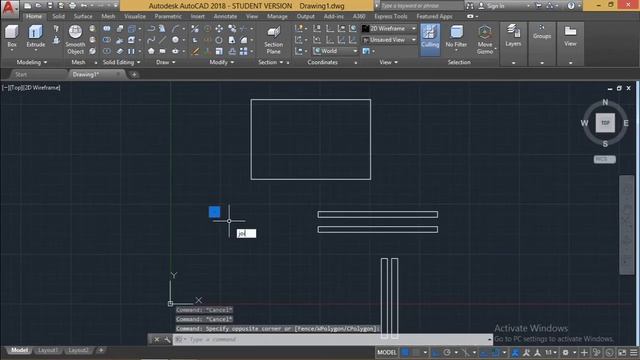Click the WCS button under ViewCube
Screen dimensions: 640x360
click(604, 159)
